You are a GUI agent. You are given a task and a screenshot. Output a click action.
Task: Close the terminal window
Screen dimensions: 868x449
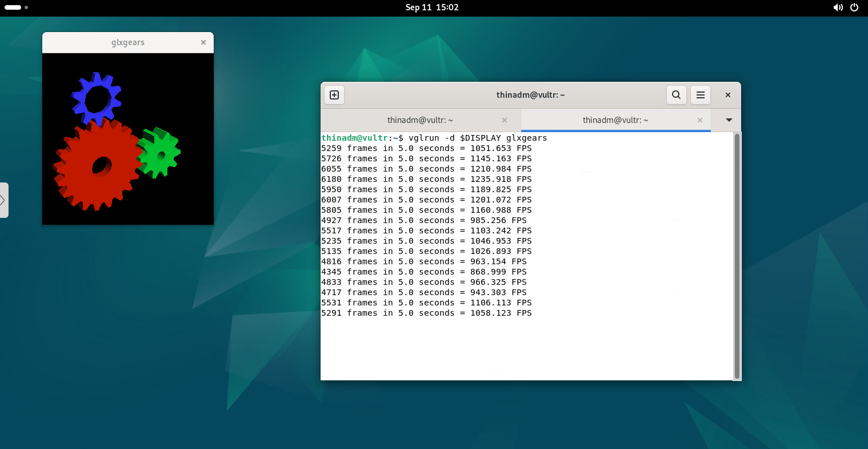pyautogui.click(x=727, y=95)
